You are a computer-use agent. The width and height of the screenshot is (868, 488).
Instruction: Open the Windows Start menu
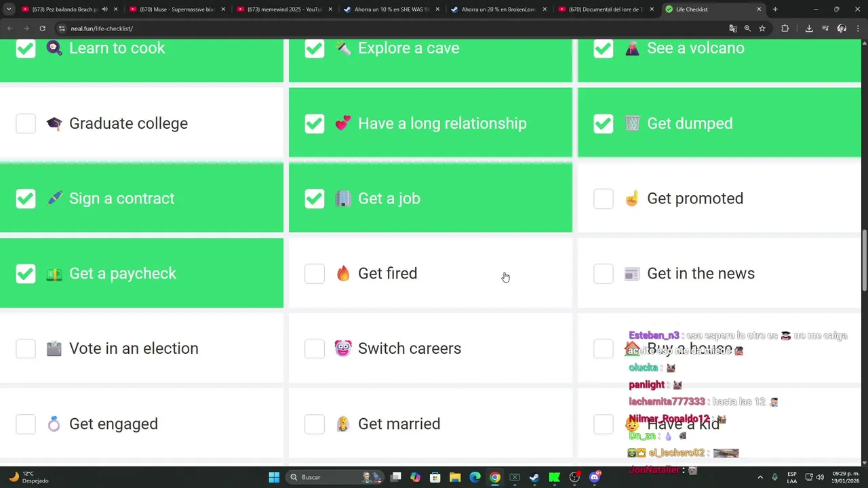(274, 477)
